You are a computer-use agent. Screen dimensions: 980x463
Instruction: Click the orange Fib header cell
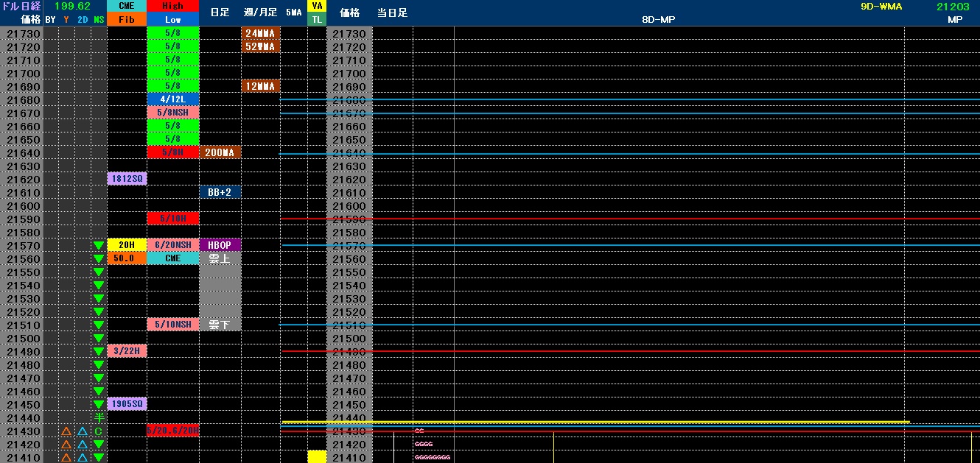pyautogui.click(x=127, y=19)
